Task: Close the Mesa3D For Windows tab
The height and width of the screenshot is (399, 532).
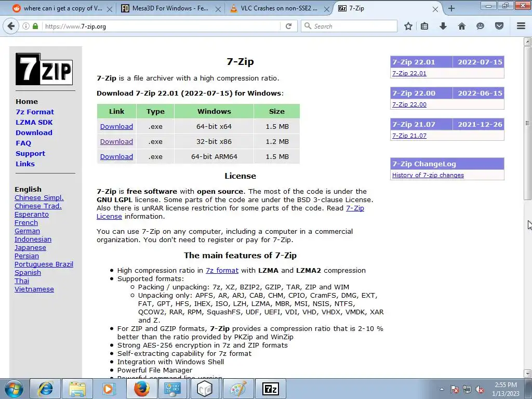Action: 218,9
